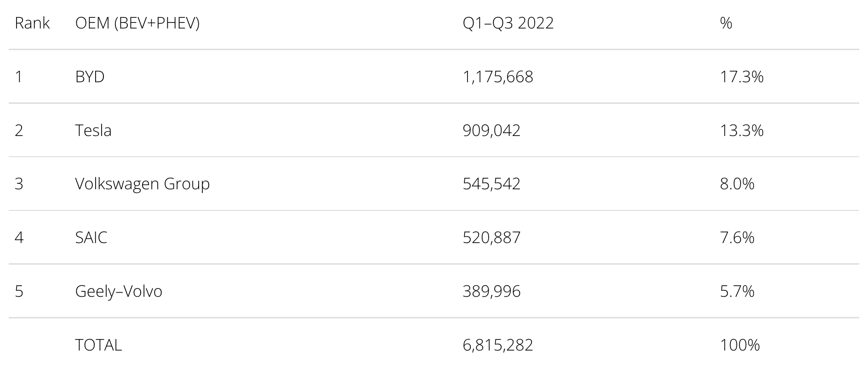The width and height of the screenshot is (868, 368).
Task: Click the 8.0% share cell
Action: click(x=737, y=184)
